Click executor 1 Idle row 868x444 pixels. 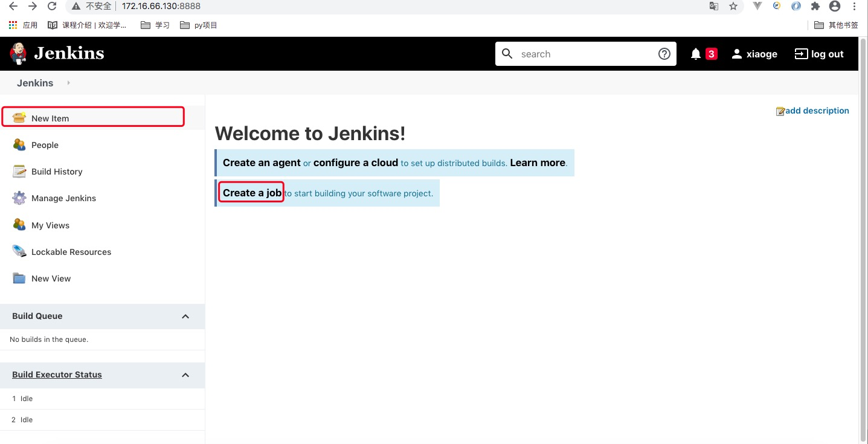point(102,399)
